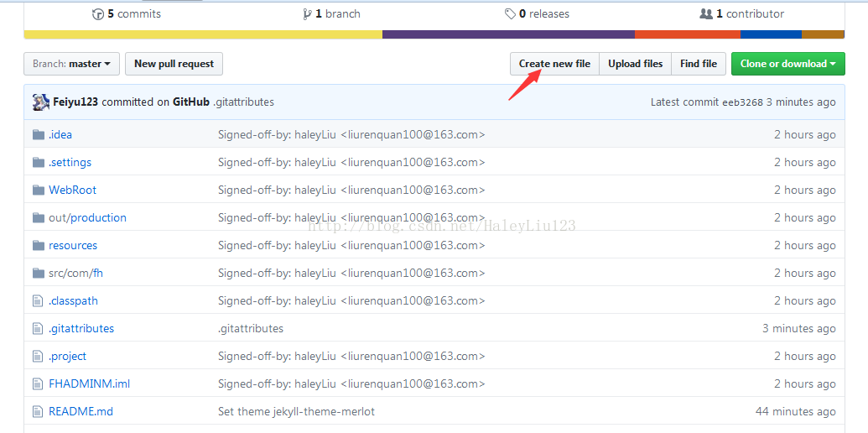Click the Feiyu123 author link
Viewport: 868px width, 433px height.
coord(75,102)
